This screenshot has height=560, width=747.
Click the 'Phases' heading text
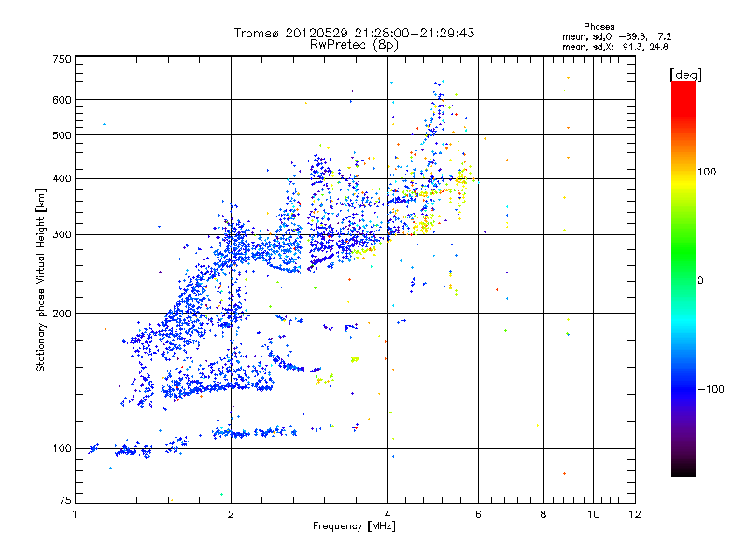(x=599, y=27)
